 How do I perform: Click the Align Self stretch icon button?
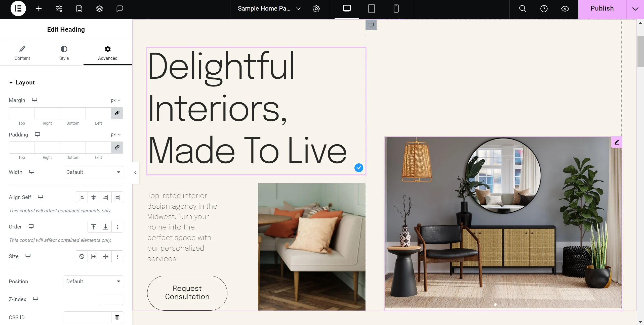coord(117,197)
